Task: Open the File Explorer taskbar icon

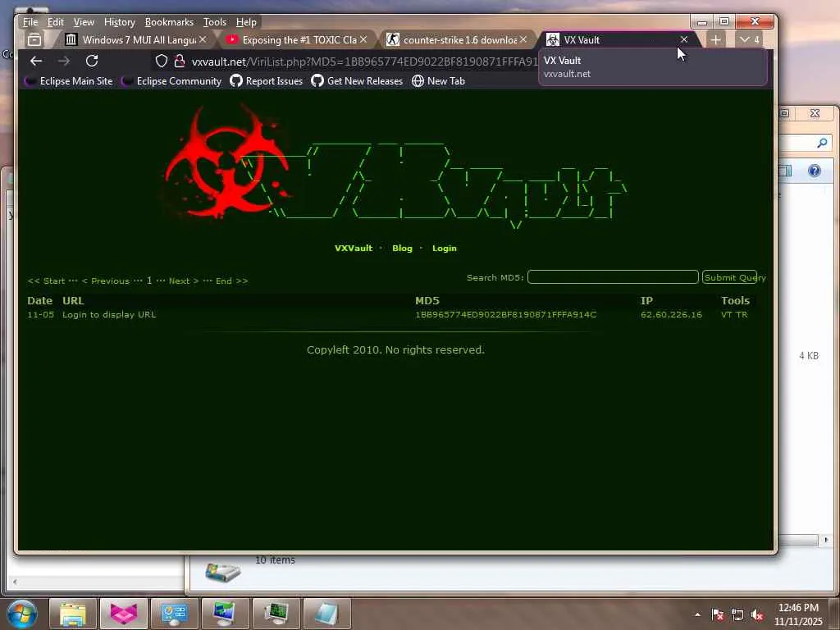Action: [73, 614]
